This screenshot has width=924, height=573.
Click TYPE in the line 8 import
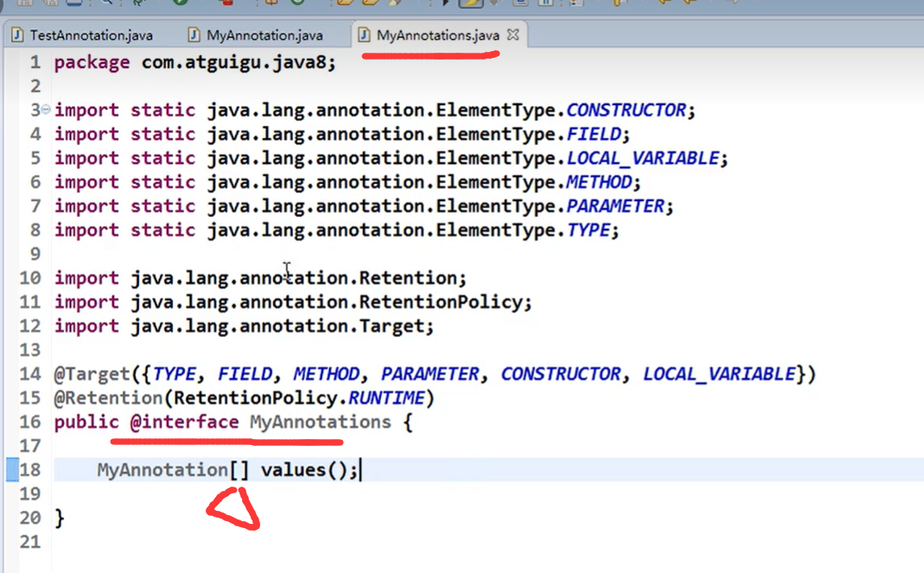[x=588, y=230]
